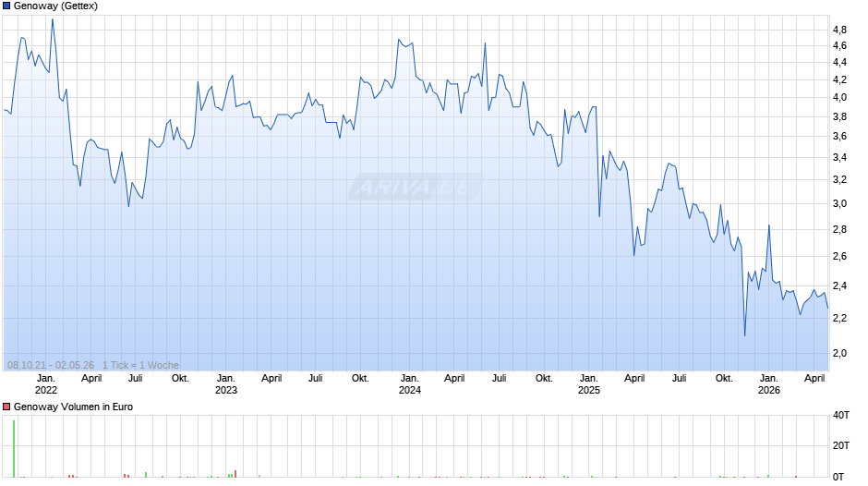Click the 2,2 price axis value
868x486 pixels.
tap(839, 318)
